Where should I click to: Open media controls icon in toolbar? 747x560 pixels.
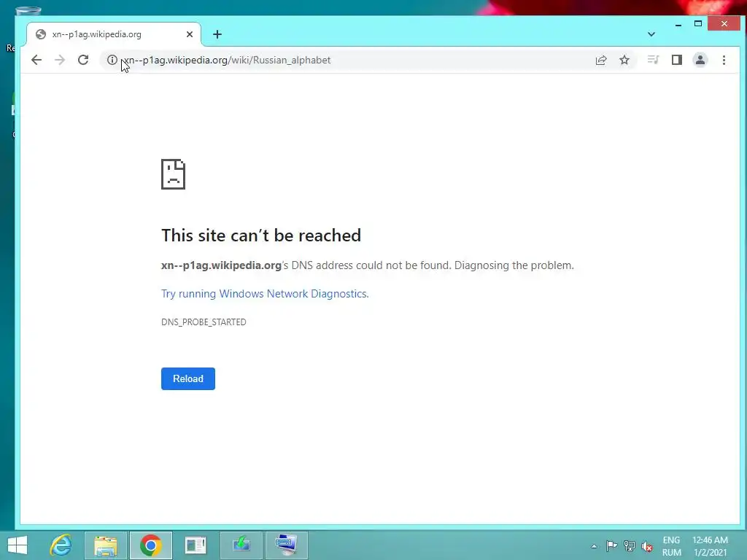(653, 60)
